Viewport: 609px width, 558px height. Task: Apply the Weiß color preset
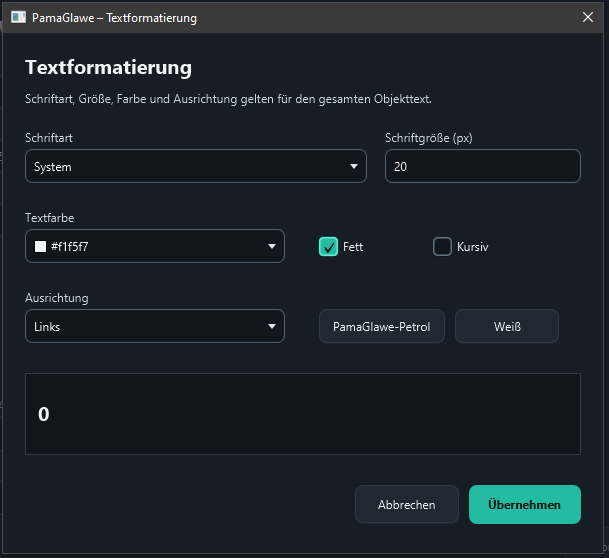507,326
